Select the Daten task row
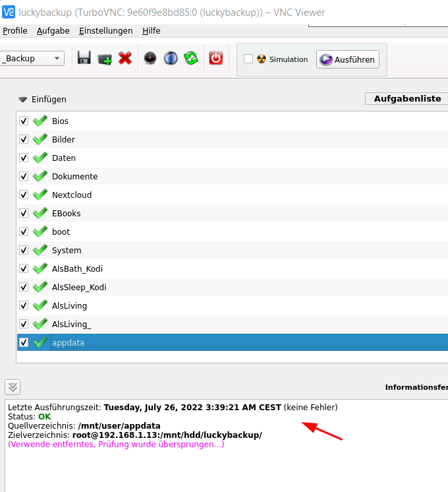Viewport: 448px width, 492px height. [x=233, y=158]
